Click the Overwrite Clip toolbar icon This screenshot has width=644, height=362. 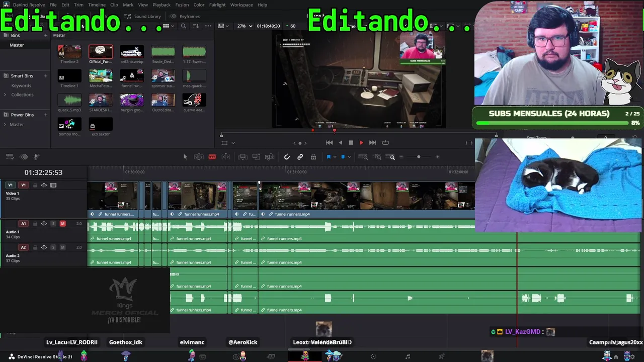click(256, 157)
